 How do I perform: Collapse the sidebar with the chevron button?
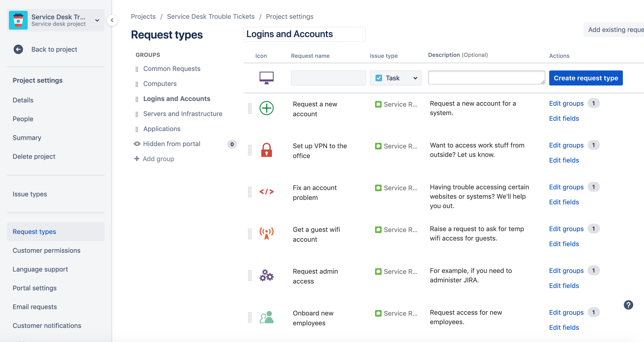click(x=112, y=20)
